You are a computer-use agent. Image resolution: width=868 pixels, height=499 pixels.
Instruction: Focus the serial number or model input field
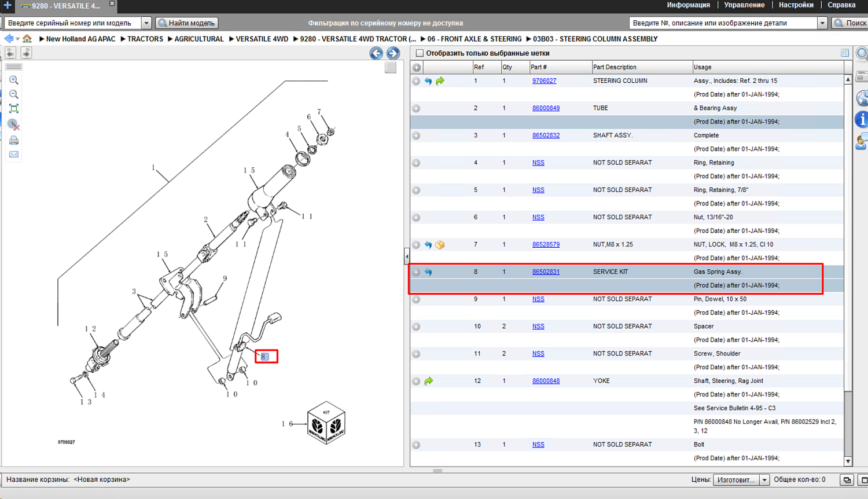[73, 23]
